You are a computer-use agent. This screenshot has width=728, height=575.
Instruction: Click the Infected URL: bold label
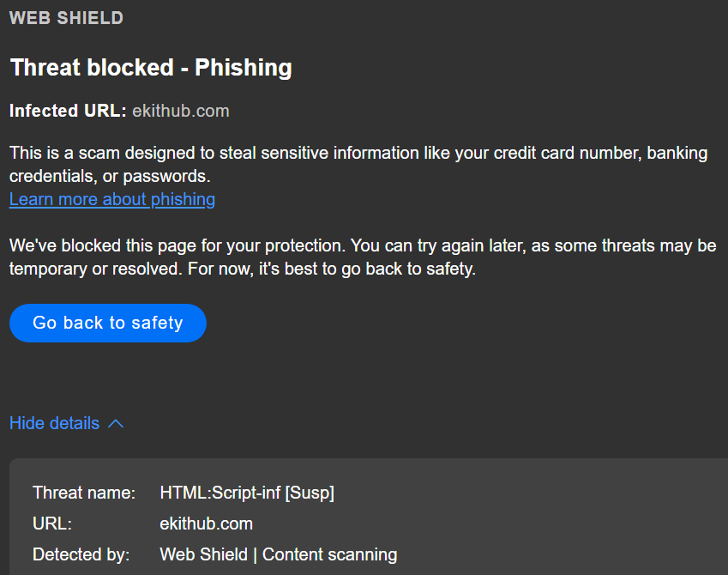pyautogui.click(x=68, y=111)
